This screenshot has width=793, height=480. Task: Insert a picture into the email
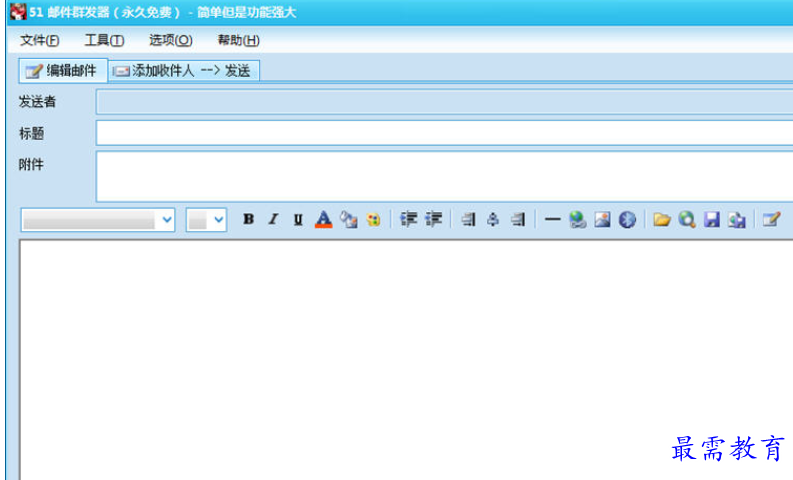click(x=602, y=220)
